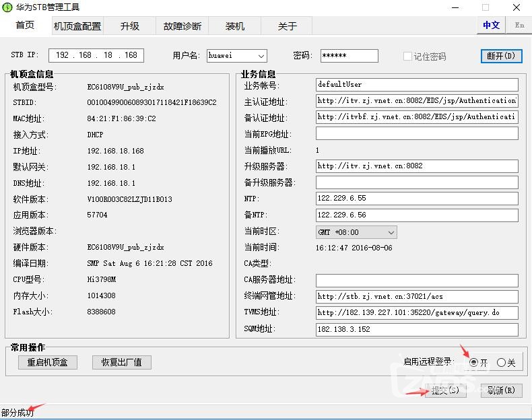Edit the TVMS地址 gateway URL field

coord(417,312)
